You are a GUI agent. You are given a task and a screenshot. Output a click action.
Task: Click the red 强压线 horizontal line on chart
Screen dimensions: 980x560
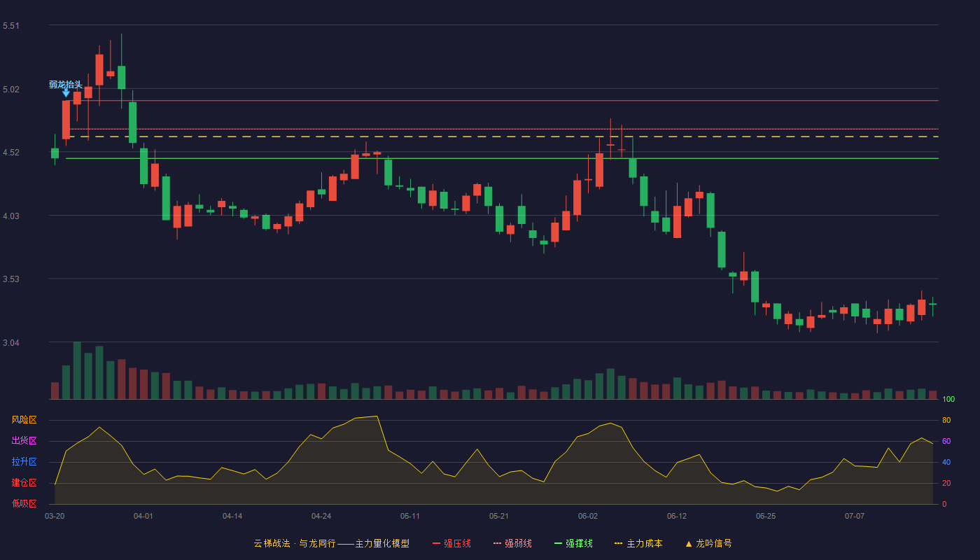click(502, 101)
